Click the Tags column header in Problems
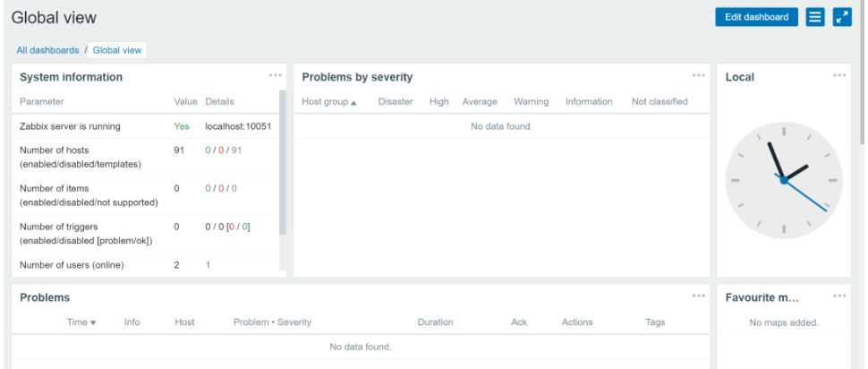The image size is (868, 369). tap(655, 322)
